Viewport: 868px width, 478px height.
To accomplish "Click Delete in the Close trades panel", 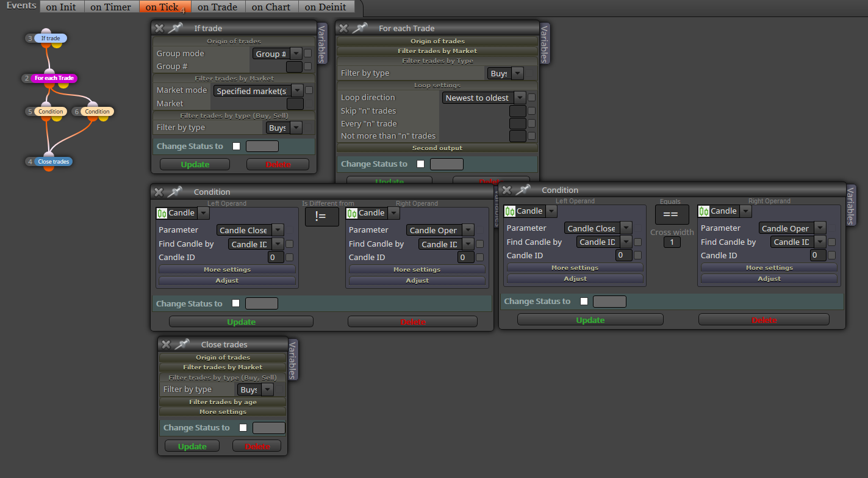I will tap(257, 446).
